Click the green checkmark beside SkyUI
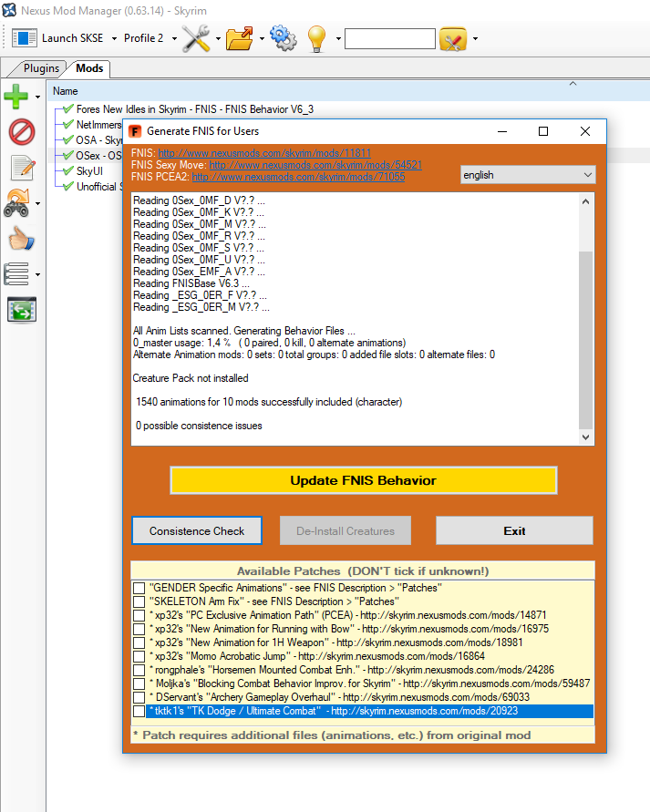 pyautogui.click(x=67, y=171)
